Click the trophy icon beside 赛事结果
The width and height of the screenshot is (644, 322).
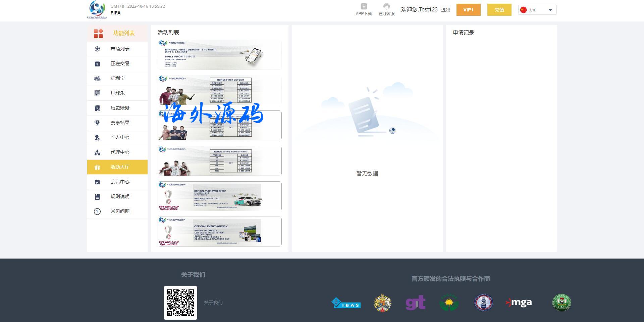97,123
